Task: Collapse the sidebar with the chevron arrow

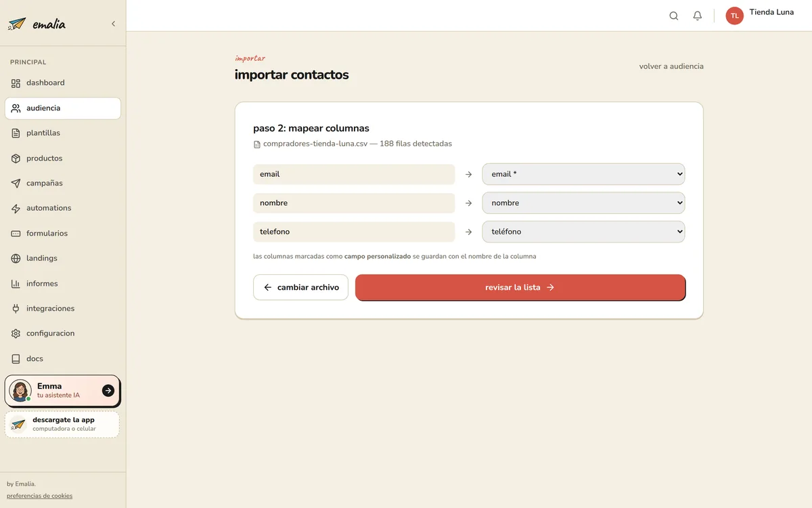Action: point(113,24)
